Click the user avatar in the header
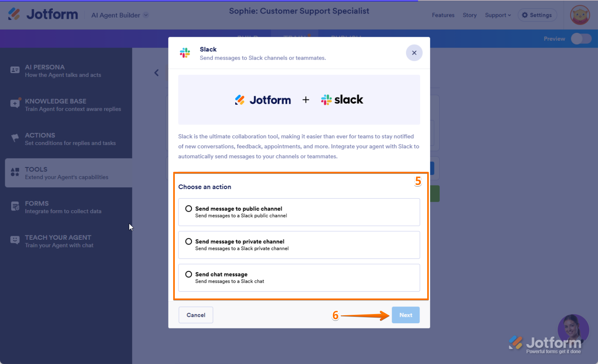The image size is (598, 364). pos(580,15)
